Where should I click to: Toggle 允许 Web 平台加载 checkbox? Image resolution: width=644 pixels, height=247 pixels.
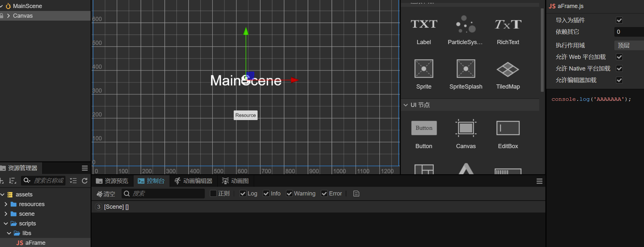[619, 57]
